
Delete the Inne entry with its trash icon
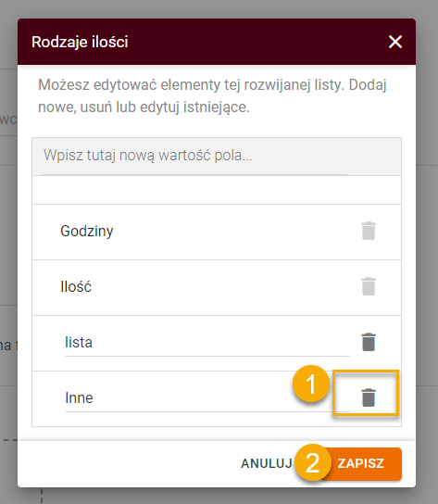point(369,397)
